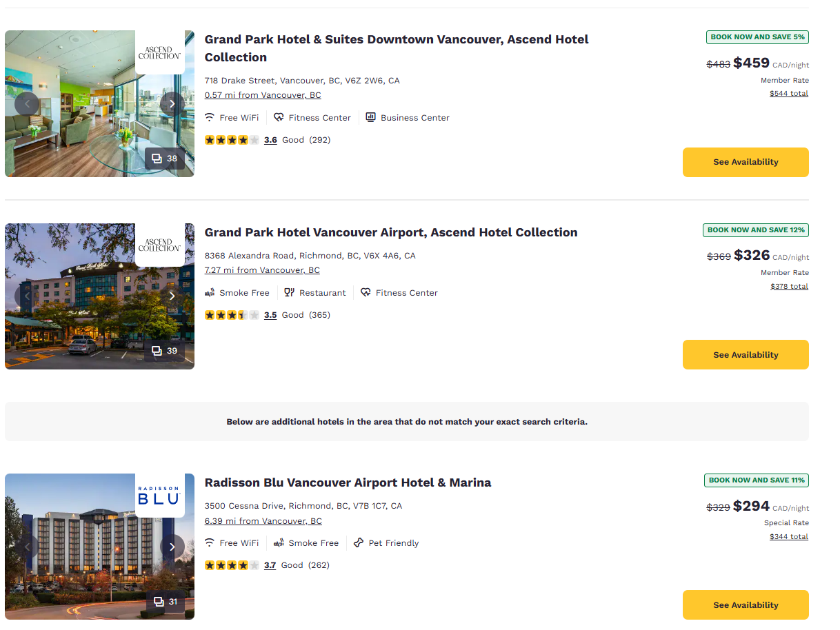Open the 3.7 rating for Radisson Blu
Screen dimensions: 840x630
[x=270, y=565]
